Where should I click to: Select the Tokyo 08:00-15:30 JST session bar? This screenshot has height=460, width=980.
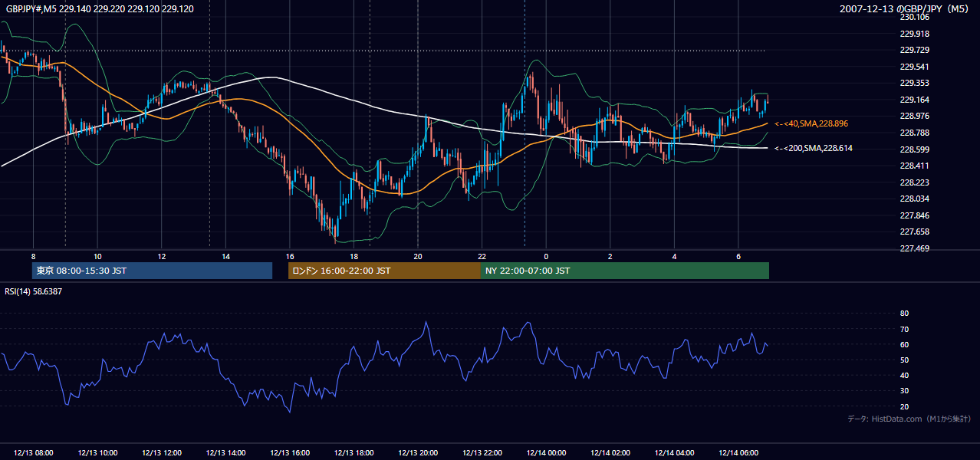tap(153, 271)
